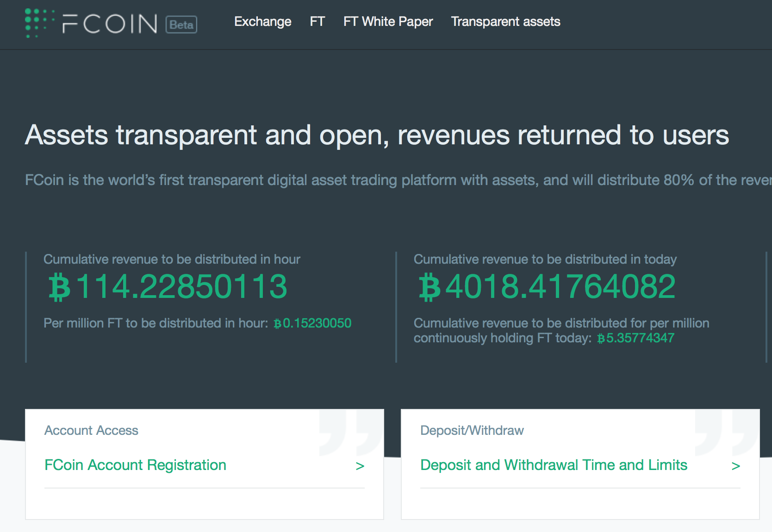Click the Beta badge
Viewport: 772px width, 532px height.
coord(181,25)
